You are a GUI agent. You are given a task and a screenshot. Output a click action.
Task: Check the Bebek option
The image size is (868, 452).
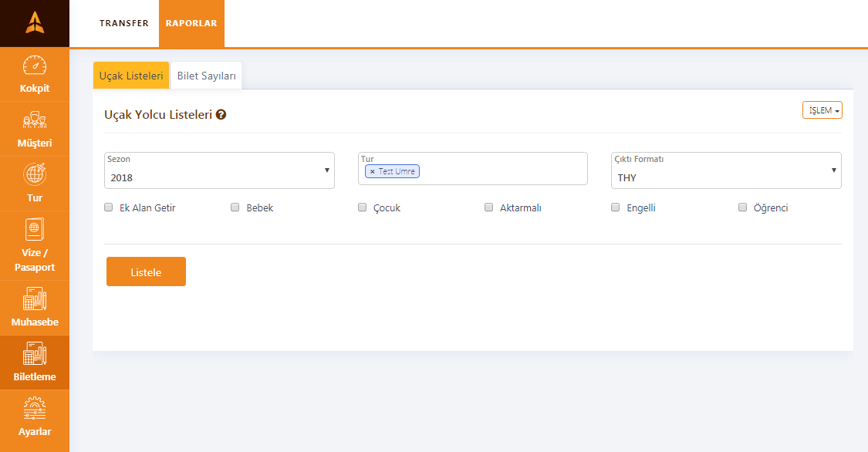pyautogui.click(x=235, y=207)
